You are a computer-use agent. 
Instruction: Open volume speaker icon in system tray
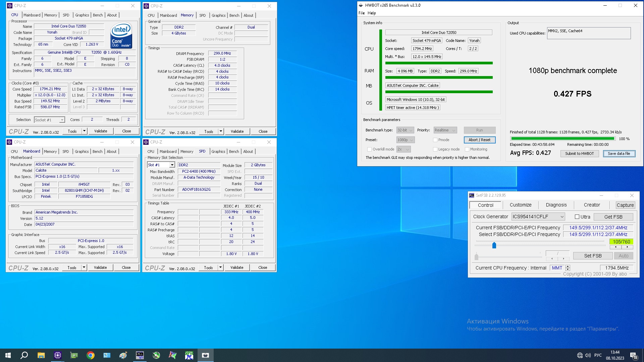(588, 355)
